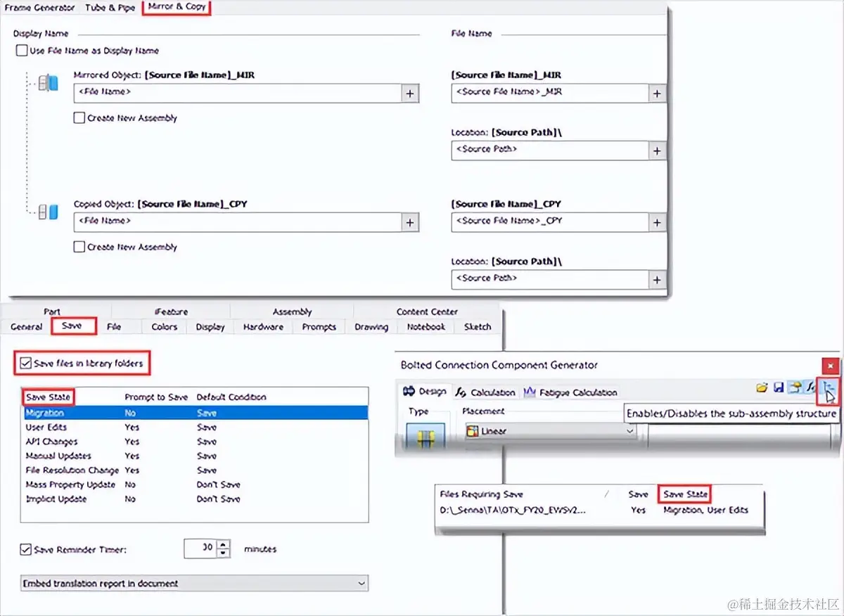844x616 pixels.
Task: Switch to the Drawing tab
Action: (x=371, y=327)
